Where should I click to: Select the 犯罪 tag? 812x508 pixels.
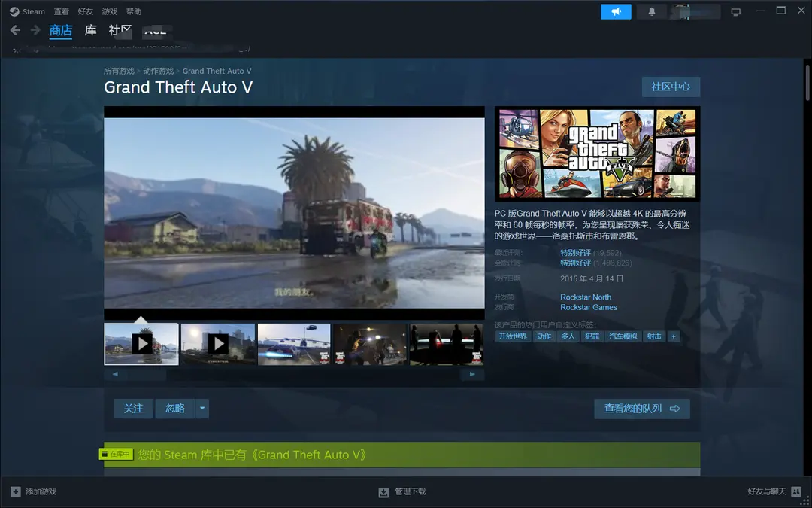[x=592, y=336]
